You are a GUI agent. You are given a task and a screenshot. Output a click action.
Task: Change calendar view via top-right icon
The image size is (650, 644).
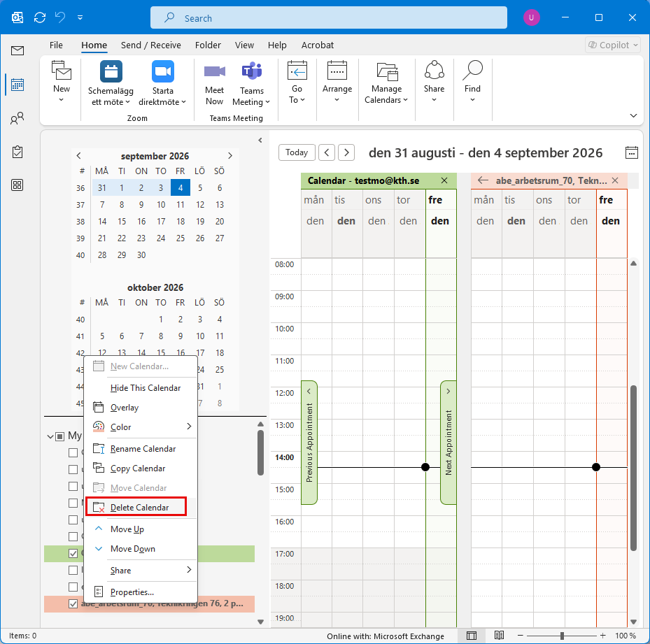tap(631, 152)
